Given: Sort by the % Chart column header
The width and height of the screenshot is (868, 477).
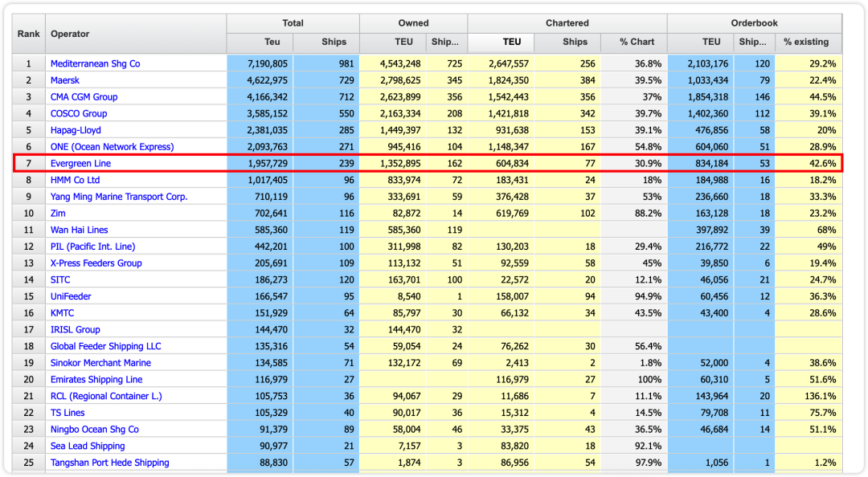Looking at the screenshot, I should point(637,42).
